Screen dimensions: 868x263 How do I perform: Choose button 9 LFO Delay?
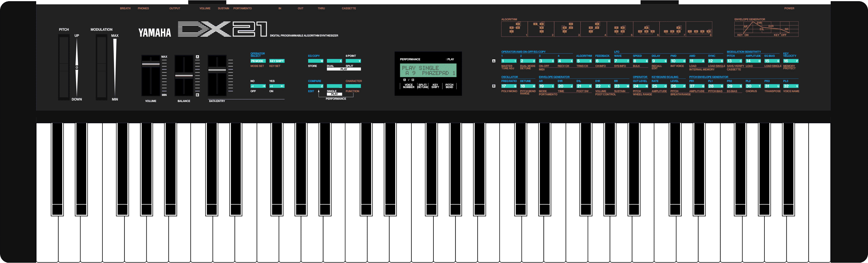659,61
